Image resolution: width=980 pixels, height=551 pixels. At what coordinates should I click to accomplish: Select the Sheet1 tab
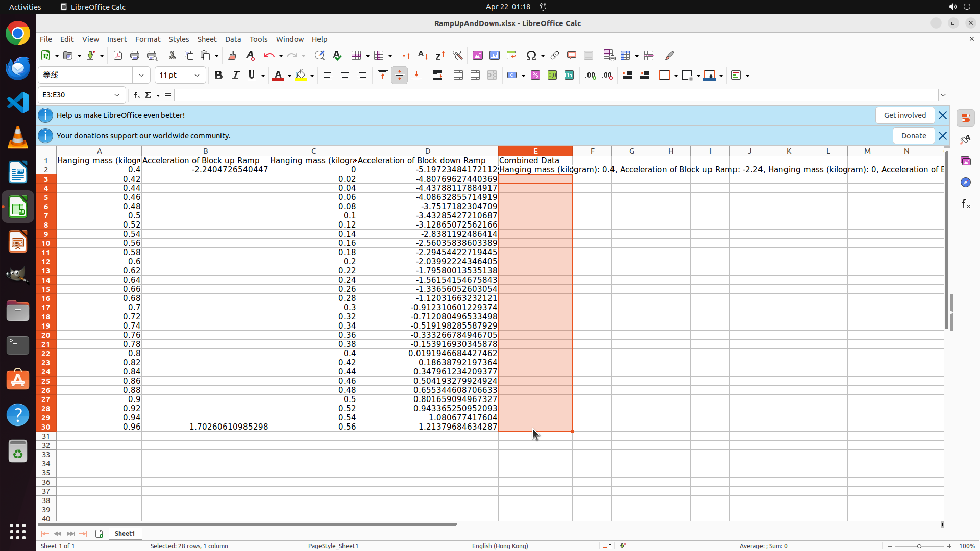[125, 533]
